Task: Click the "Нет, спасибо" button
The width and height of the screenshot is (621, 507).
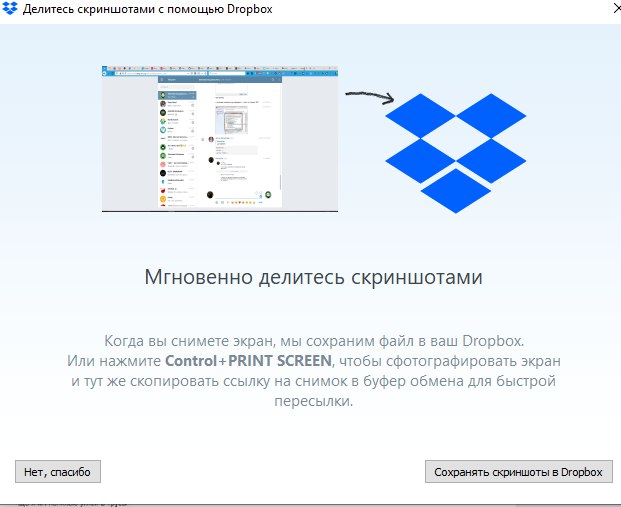Action: click(58, 471)
